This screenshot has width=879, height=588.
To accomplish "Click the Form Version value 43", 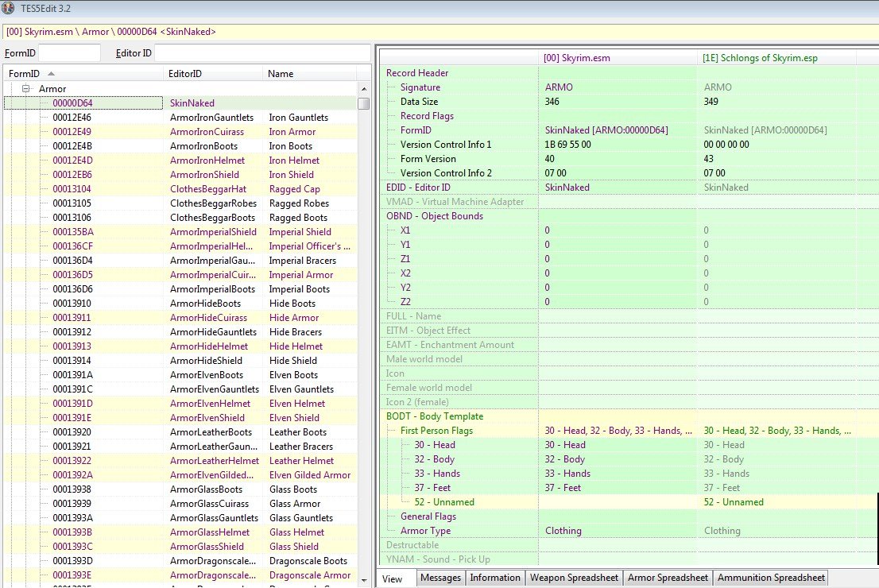I will tap(709, 159).
